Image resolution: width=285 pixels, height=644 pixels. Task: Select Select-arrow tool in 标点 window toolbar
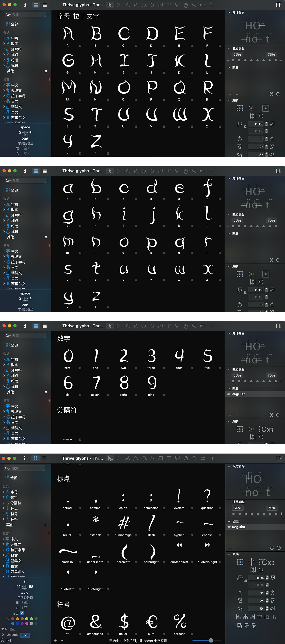click(x=110, y=458)
